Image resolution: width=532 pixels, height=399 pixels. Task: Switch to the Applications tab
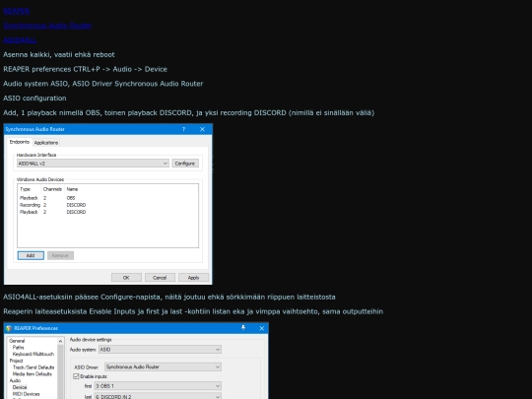point(46,143)
